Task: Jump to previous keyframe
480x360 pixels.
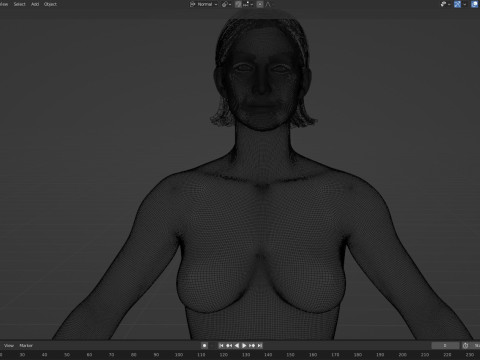Action: [x=229, y=346]
